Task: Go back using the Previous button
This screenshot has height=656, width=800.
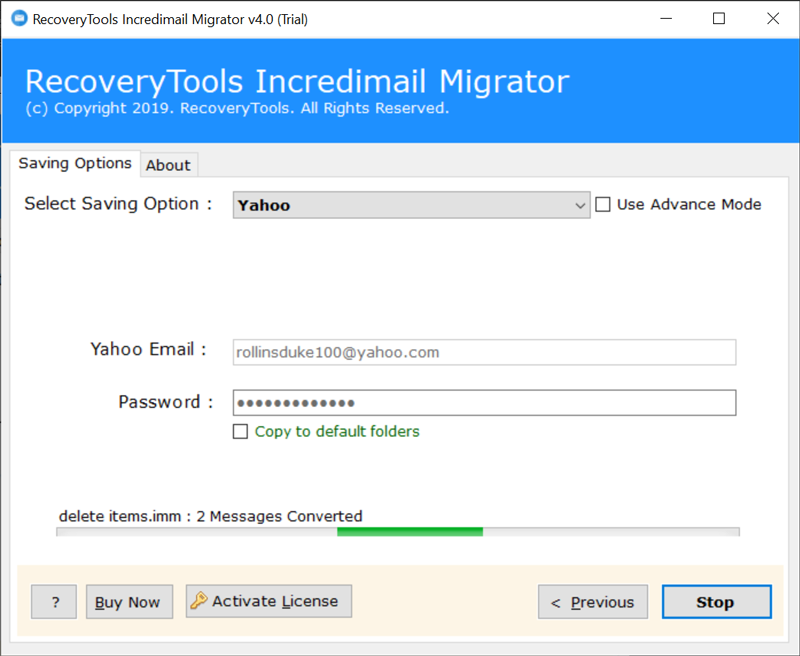Action: (x=593, y=602)
